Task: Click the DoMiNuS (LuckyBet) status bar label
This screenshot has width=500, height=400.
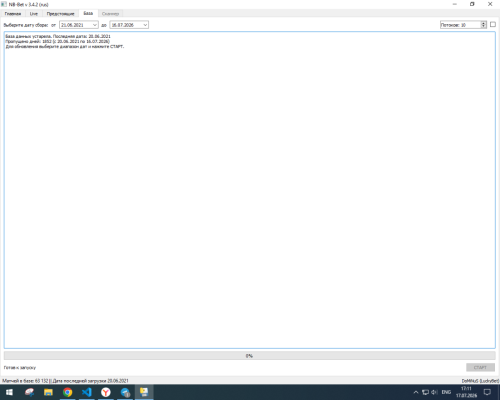Action: [x=480, y=381]
